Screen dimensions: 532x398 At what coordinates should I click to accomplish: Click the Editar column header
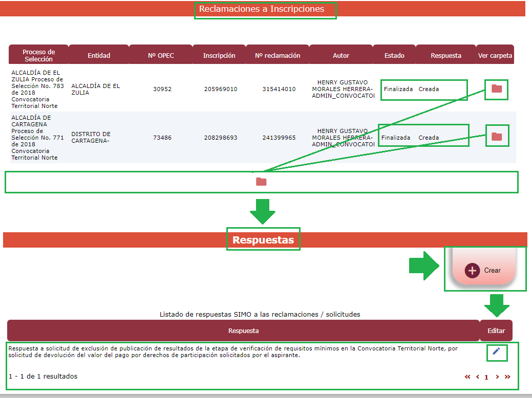click(496, 330)
